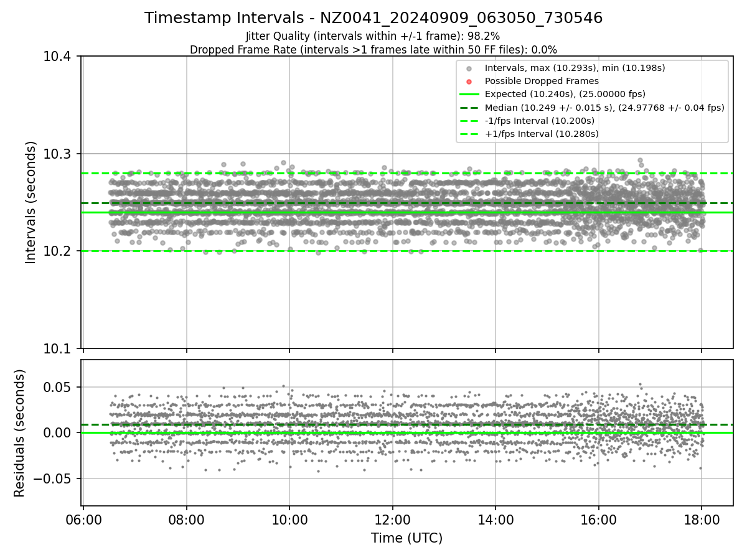Screen dimensions: 747x560
Task: Click the x-axis label 'Time (UTC)'
Action: 407,538
